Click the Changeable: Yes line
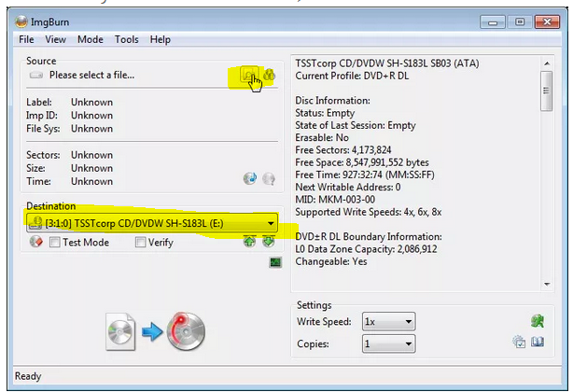Image resolution: width=573 pixels, height=392 pixels. point(331,261)
